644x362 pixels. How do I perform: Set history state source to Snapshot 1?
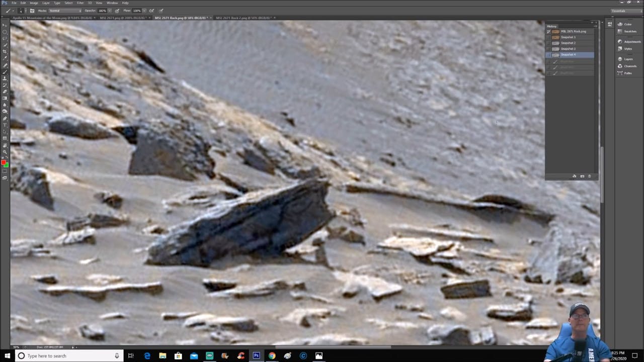pos(549,37)
